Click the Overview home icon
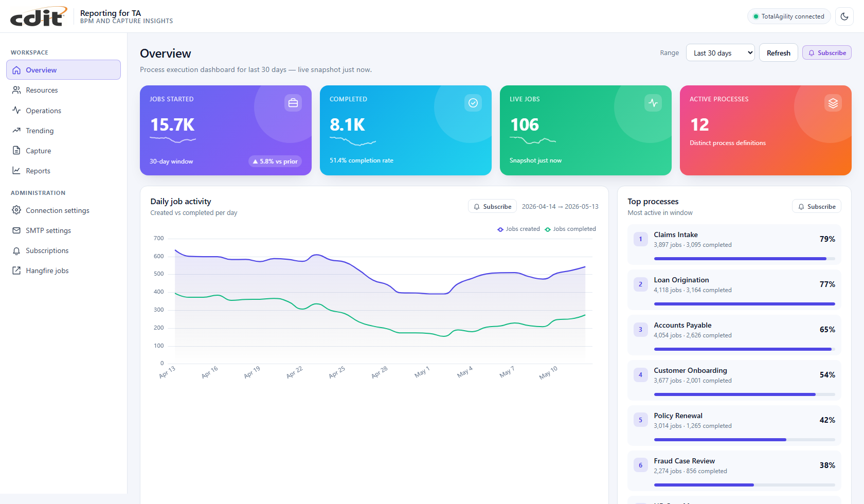 click(16, 70)
